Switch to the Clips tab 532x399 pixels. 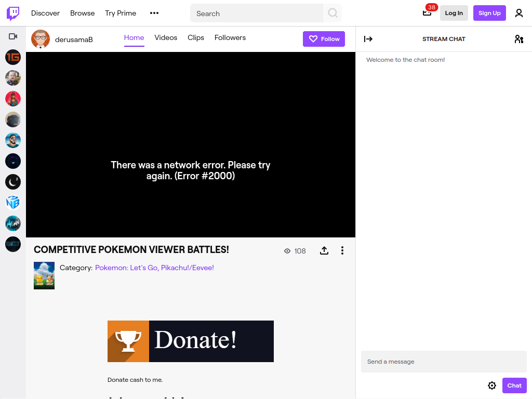196,37
